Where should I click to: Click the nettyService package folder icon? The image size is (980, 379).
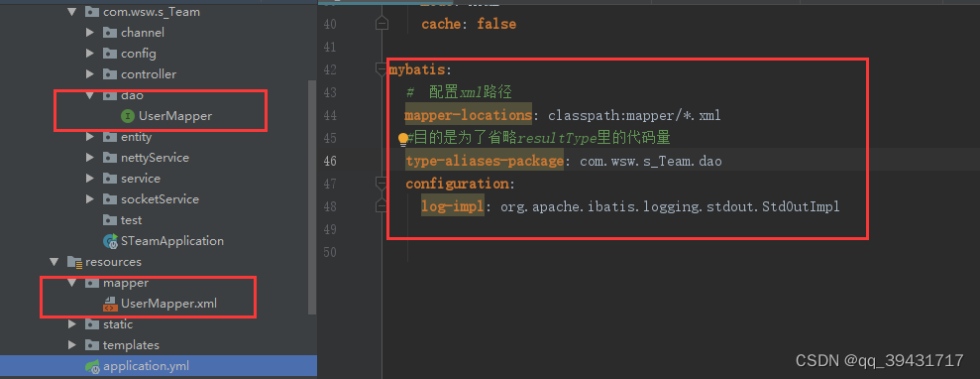tap(110, 158)
